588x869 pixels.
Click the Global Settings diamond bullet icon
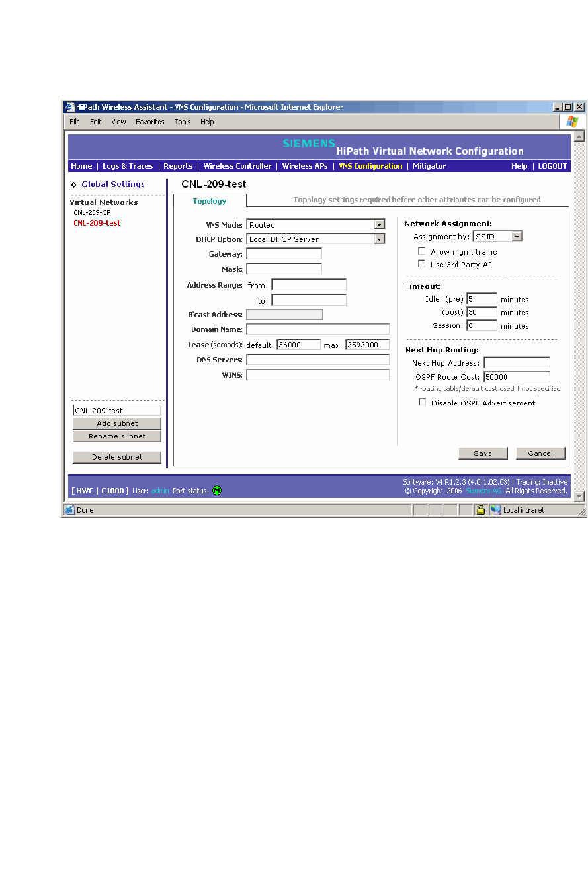74,185
